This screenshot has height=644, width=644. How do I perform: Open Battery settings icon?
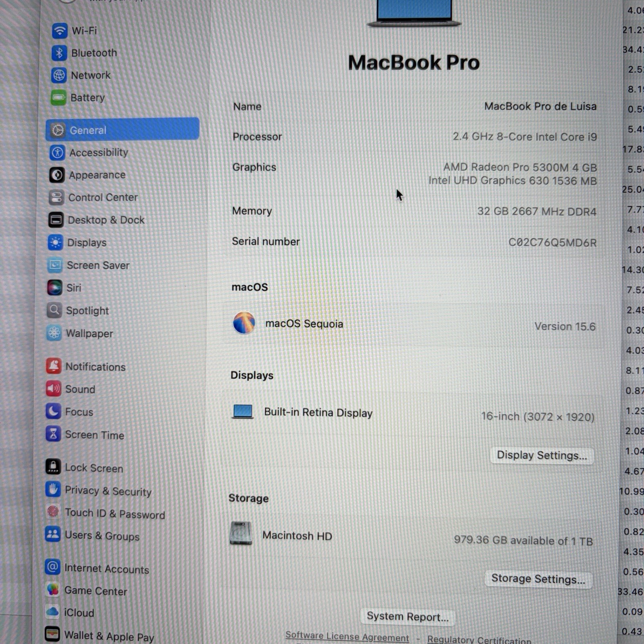click(58, 97)
